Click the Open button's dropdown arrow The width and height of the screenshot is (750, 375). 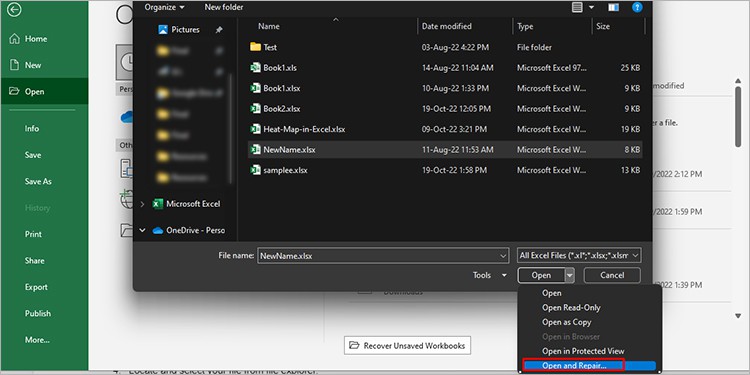[569, 275]
